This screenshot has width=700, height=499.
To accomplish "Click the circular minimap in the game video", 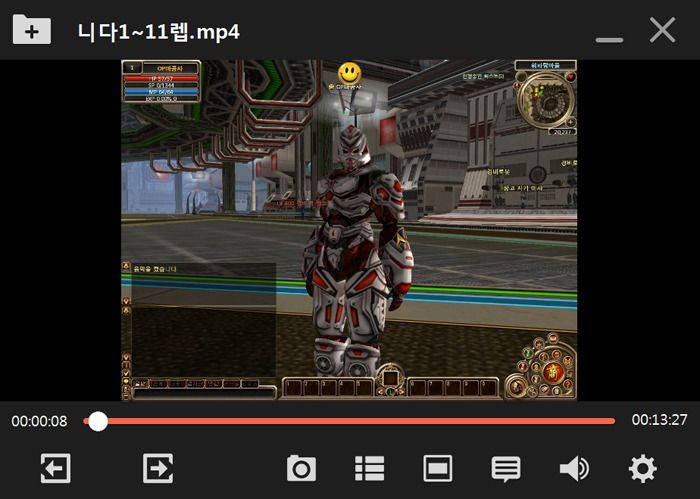I will point(546,99).
